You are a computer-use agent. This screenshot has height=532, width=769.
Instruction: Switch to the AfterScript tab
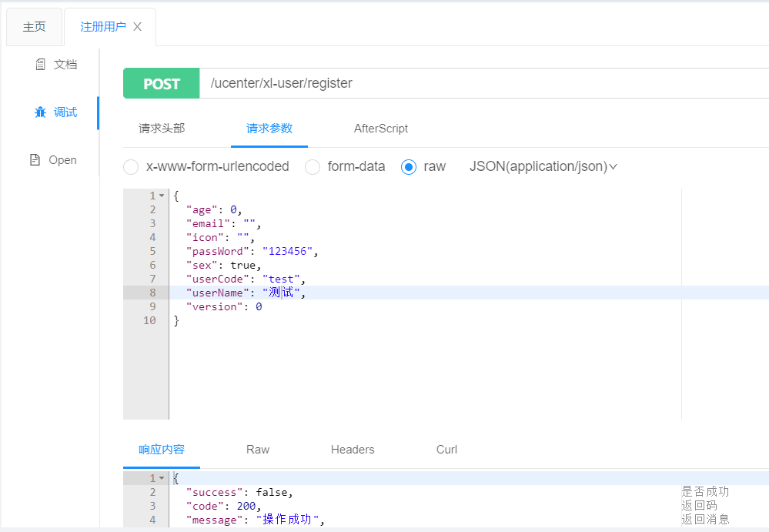pos(381,129)
